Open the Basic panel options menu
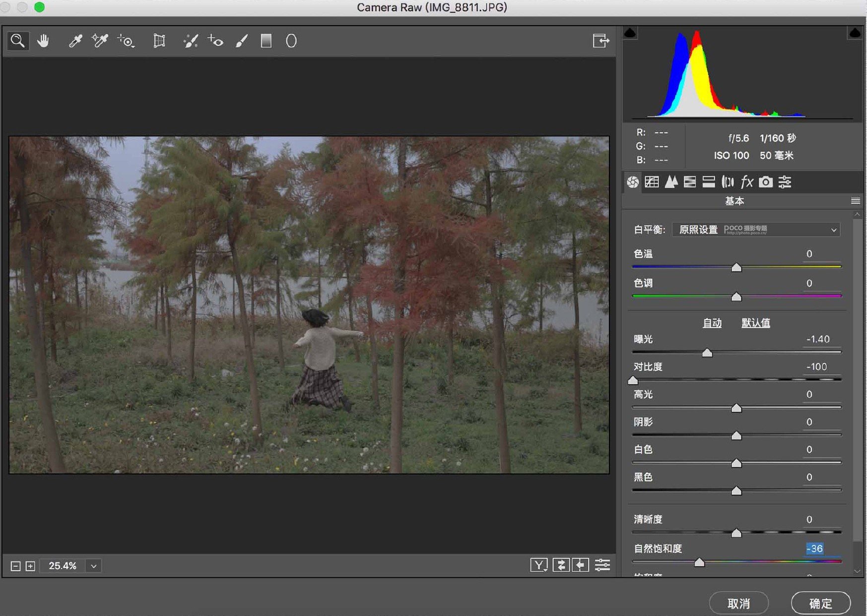The height and width of the screenshot is (616, 867). click(x=855, y=201)
